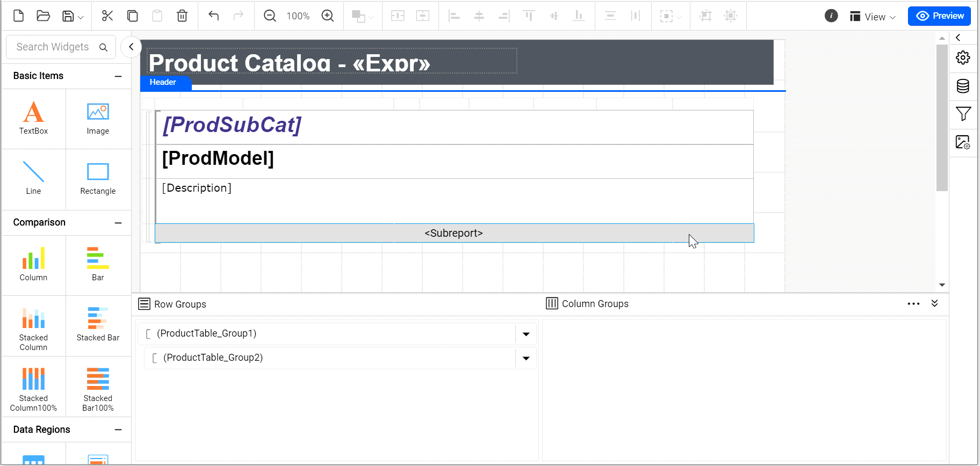
Task: Click the Preview button
Action: pyautogui.click(x=939, y=16)
